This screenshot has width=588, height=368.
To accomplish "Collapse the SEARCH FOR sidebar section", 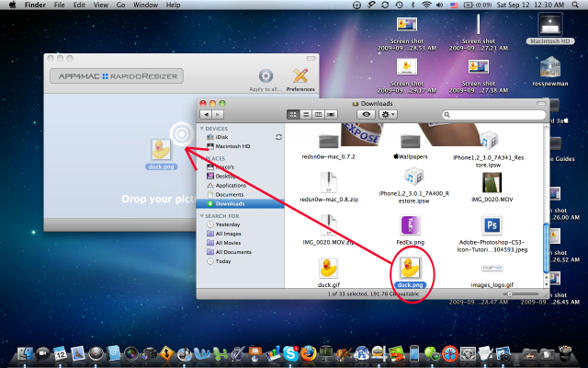I will [202, 216].
